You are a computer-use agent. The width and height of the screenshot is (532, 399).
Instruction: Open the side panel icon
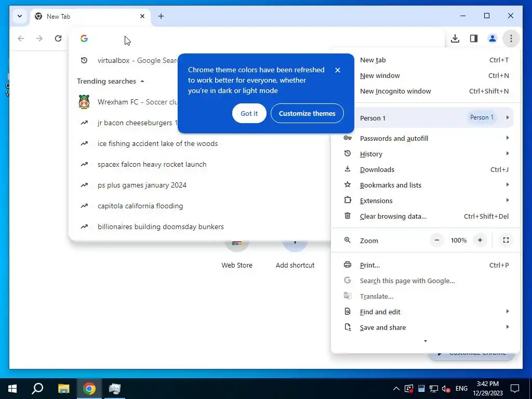click(x=474, y=38)
